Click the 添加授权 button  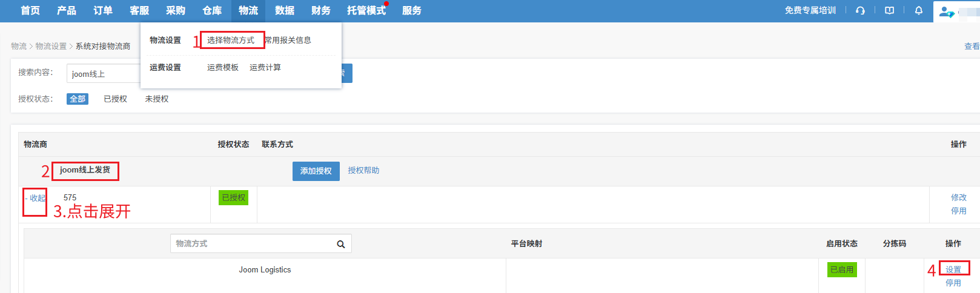pyautogui.click(x=316, y=171)
